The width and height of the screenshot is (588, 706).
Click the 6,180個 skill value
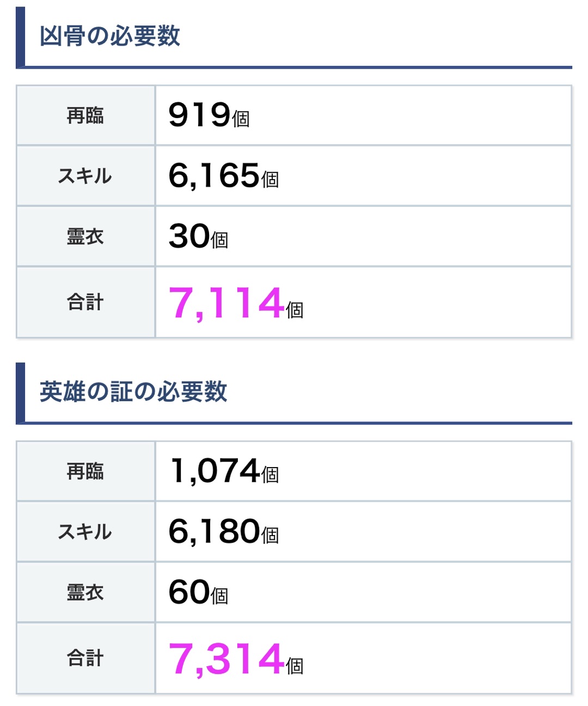click(x=223, y=532)
